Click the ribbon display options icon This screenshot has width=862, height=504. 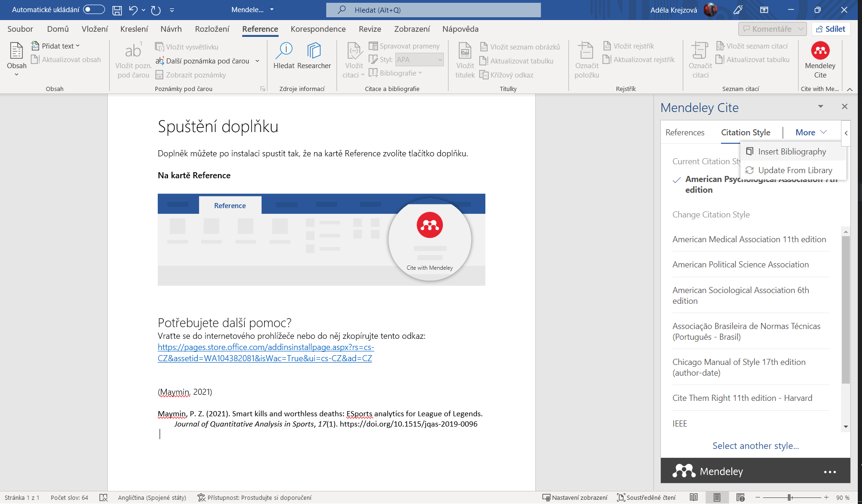pyautogui.click(x=764, y=10)
